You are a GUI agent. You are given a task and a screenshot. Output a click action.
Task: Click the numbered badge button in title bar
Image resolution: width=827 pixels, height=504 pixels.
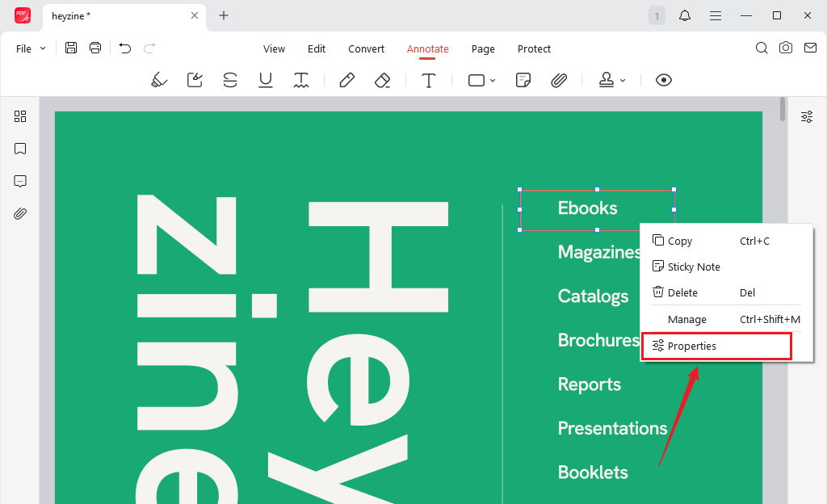point(657,16)
